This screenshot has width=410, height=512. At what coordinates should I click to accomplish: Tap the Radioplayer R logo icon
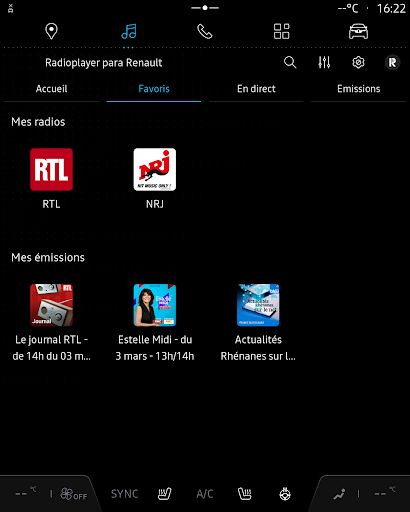[392, 62]
